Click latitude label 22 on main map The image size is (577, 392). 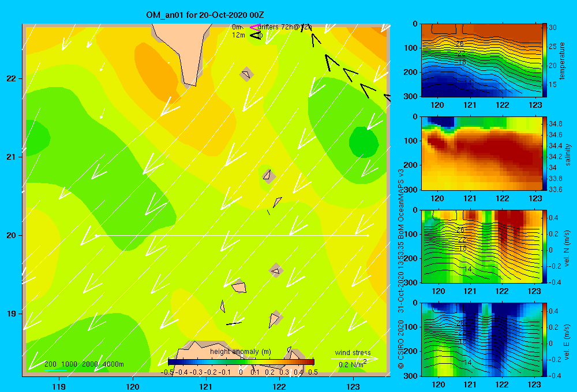coord(12,79)
